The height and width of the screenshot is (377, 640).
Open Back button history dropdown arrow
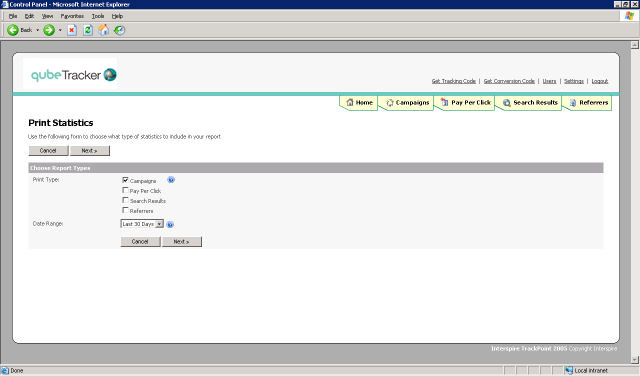38,30
